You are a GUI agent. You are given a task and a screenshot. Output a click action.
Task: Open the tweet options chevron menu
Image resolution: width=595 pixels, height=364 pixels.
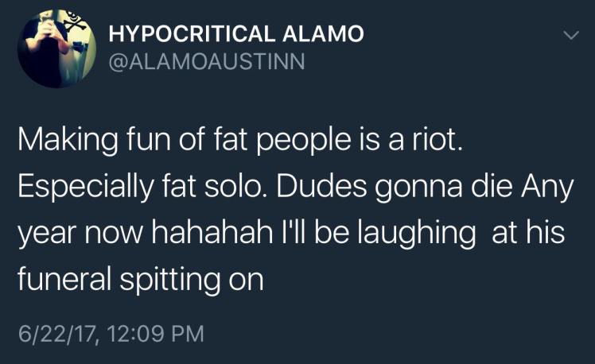570,36
